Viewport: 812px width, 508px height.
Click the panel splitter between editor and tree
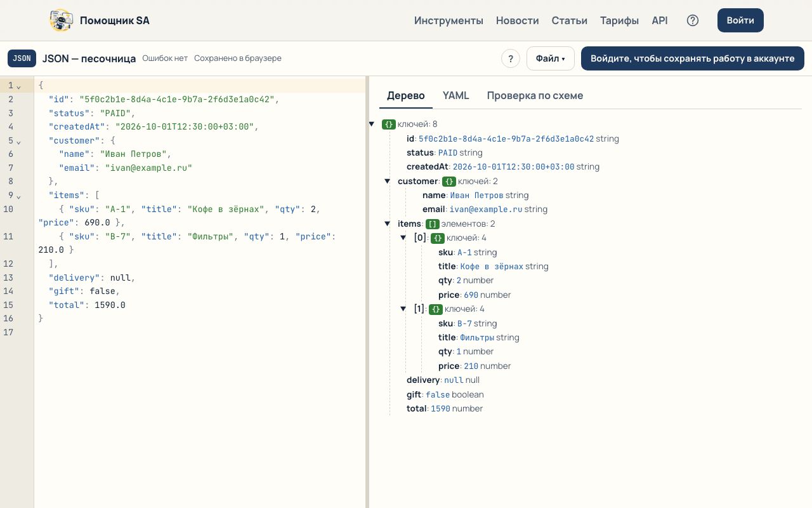(x=367, y=292)
